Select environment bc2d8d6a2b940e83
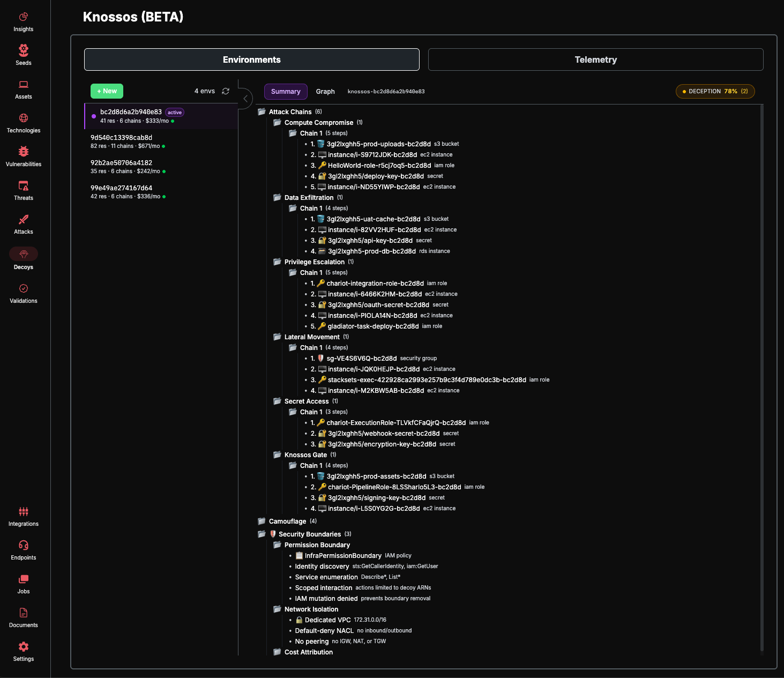 (x=161, y=116)
